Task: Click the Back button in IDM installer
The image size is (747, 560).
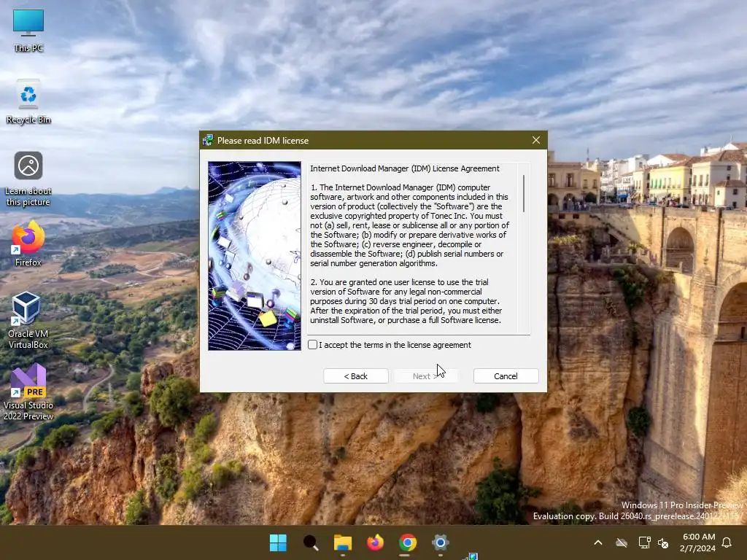Action: (356, 376)
